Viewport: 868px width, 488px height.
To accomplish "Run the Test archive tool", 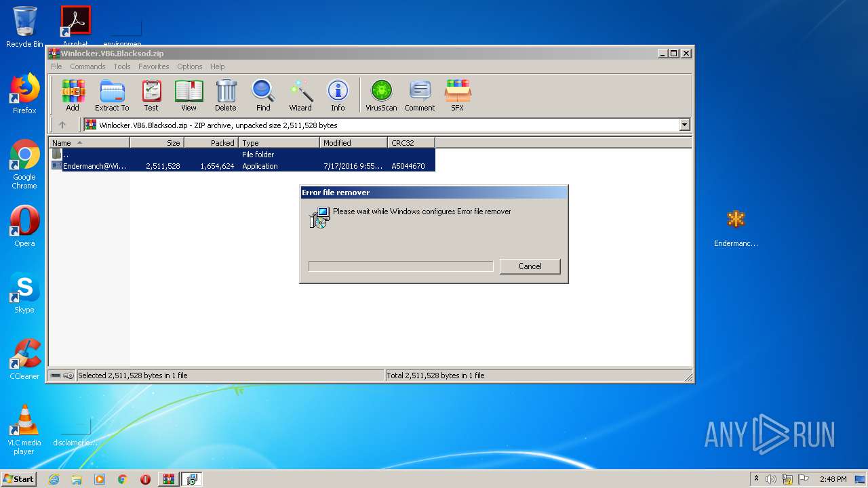I will pyautogui.click(x=151, y=95).
